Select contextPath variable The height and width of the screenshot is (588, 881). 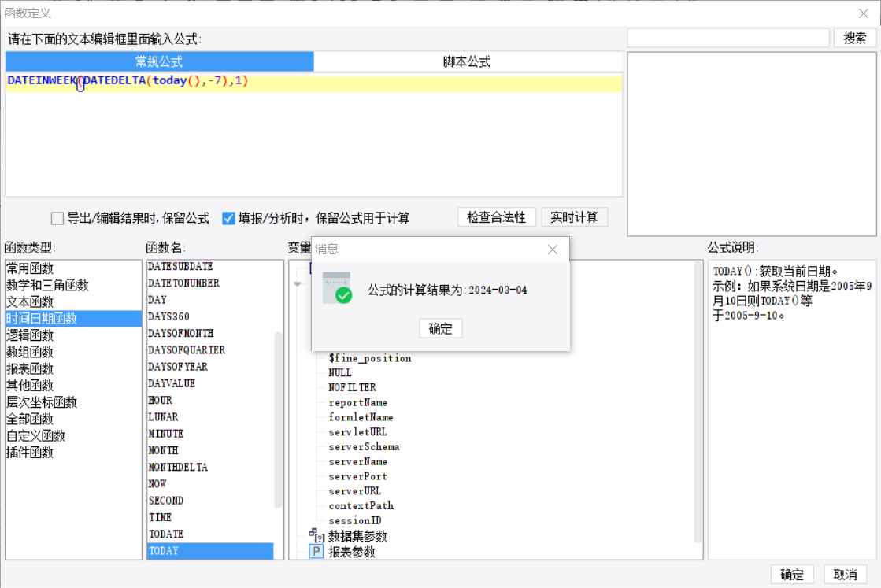pyautogui.click(x=361, y=505)
